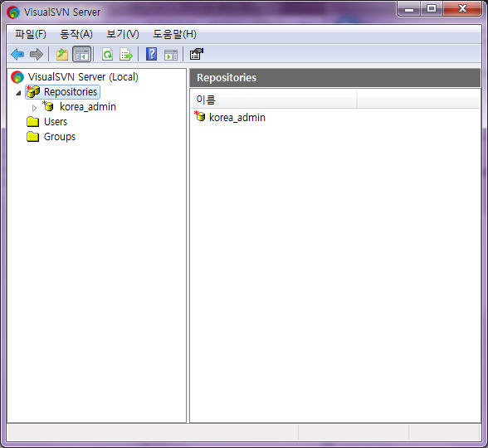The height and width of the screenshot is (448, 488).
Task: Click the Repositories node icon in tree
Action: point(33,92)
